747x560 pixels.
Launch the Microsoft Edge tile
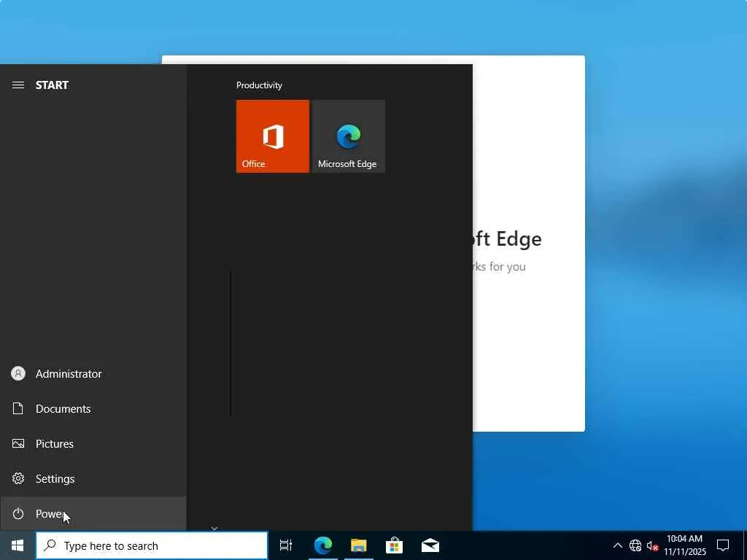348,136
